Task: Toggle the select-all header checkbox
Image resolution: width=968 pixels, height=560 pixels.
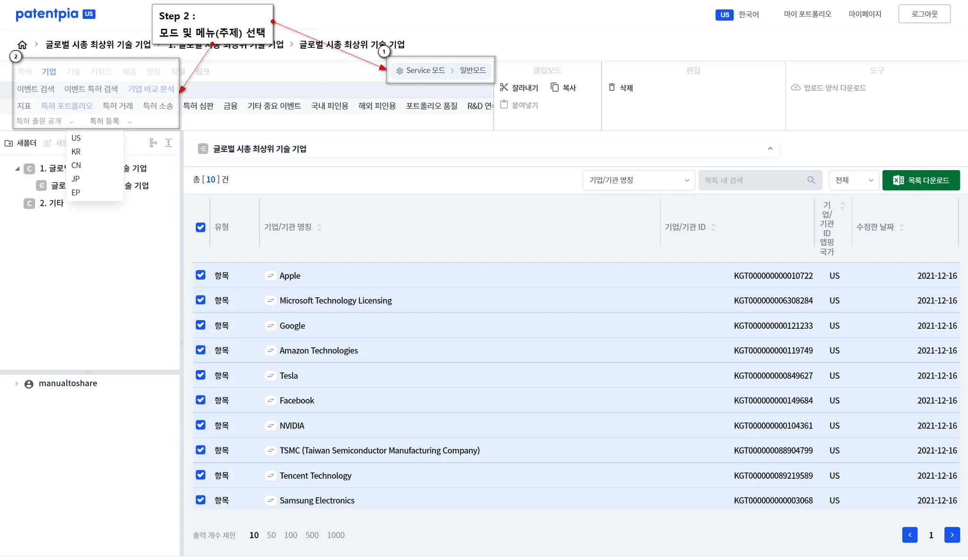Action: (x=200, y=227)
